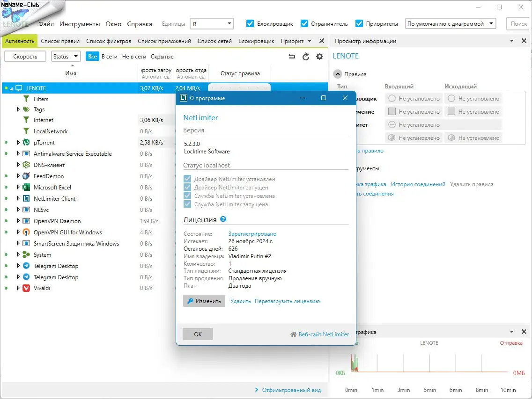
Task: Click the Internet filter funnel icon
Action: (x=26, y=120)
